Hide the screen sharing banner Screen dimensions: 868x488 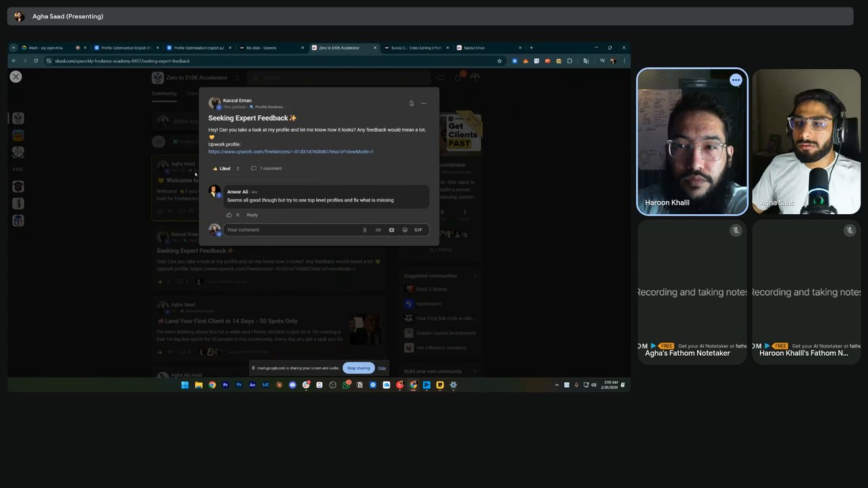pos(382,368)
